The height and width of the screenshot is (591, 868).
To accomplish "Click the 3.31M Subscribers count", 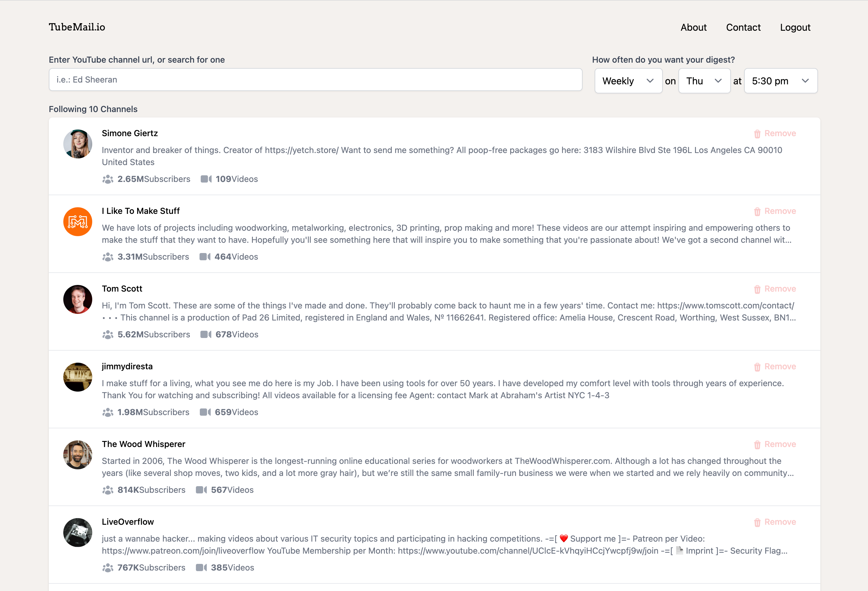I will coord(153,257).
